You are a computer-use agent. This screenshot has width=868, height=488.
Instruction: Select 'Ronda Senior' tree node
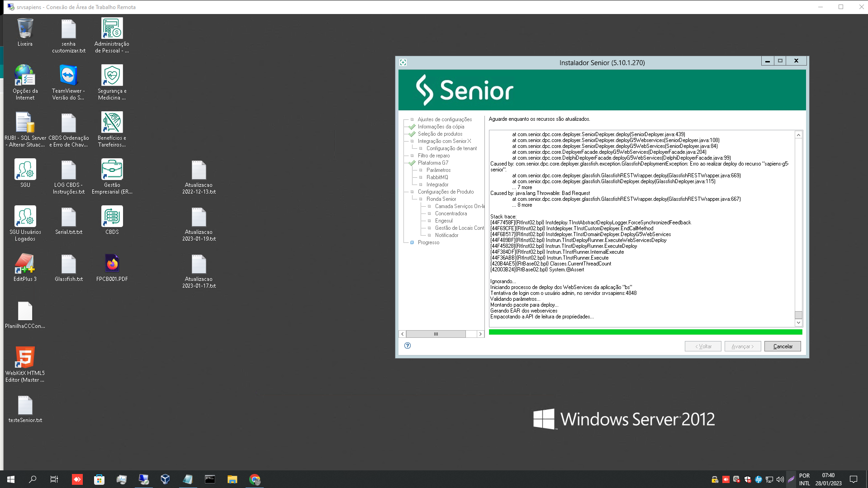click(441, 199)
